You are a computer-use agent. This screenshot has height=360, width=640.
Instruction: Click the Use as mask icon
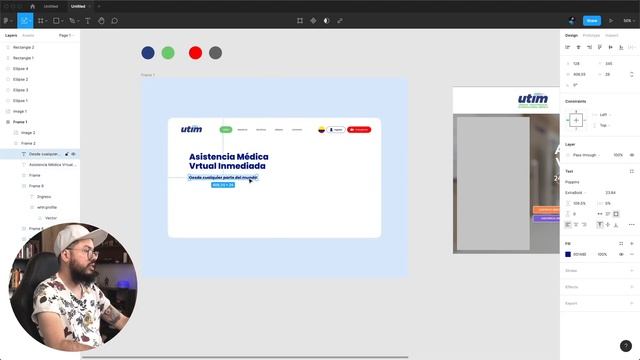point(327,20)
